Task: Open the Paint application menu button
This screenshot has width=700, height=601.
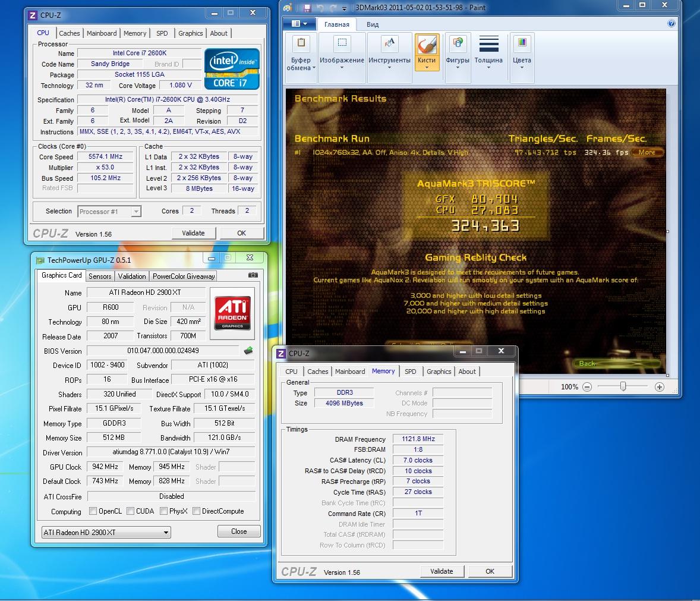Action: tap(299, 24)
